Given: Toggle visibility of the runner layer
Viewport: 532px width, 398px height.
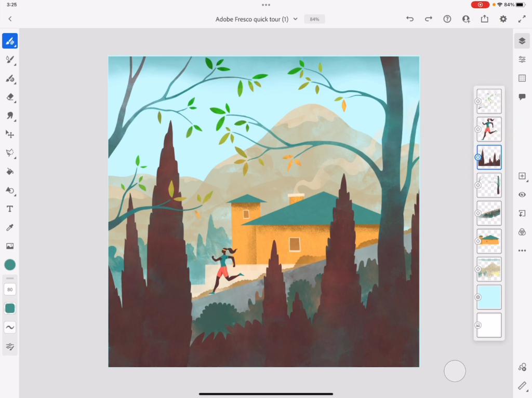Looking at the screenshot, I should (x=477, y=129).
